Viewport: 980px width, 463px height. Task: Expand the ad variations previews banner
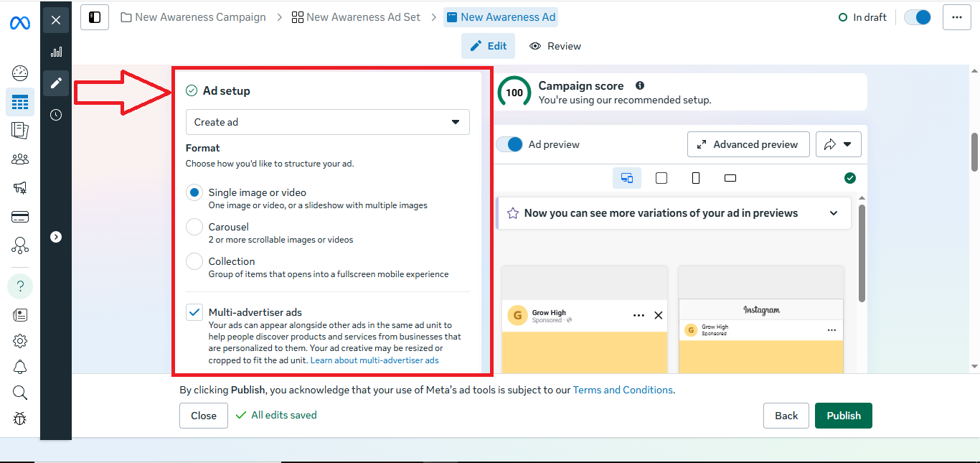[x=833, y=213]
